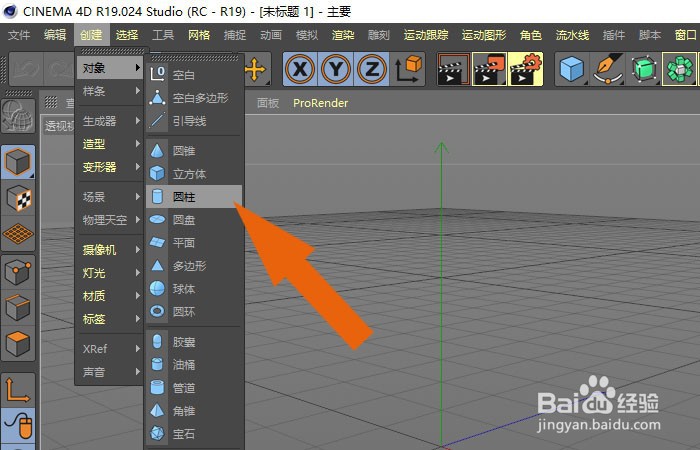
Task: Open the 插件 menu
Action: pyautogui.click(x=614, y=35)
